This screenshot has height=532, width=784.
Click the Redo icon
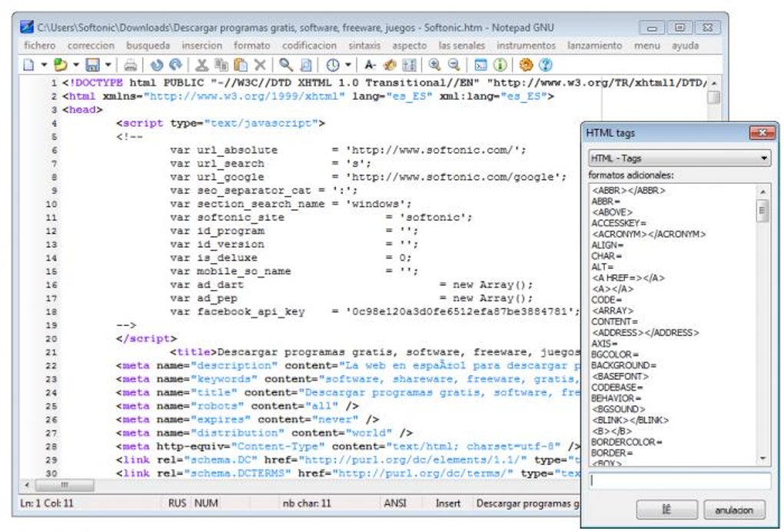point(175,65)
